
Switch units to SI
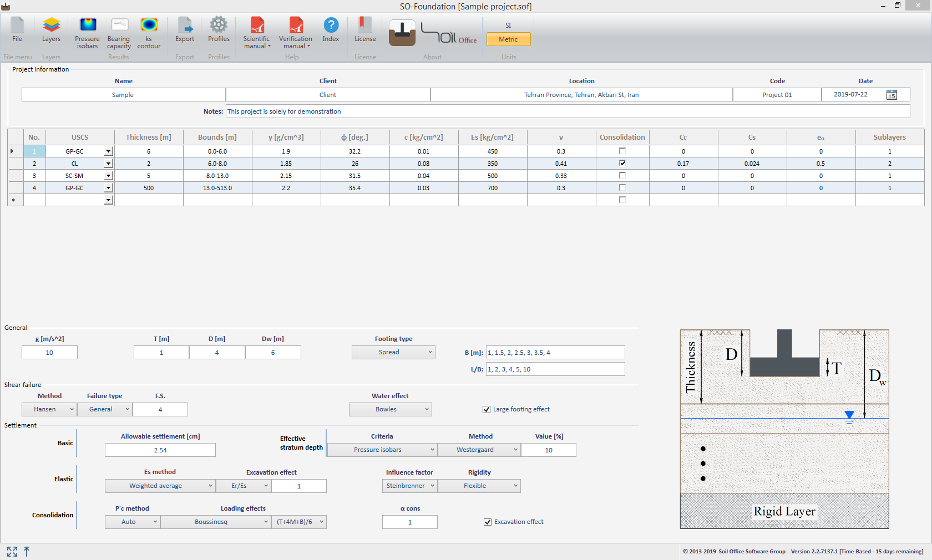(508, 25)
